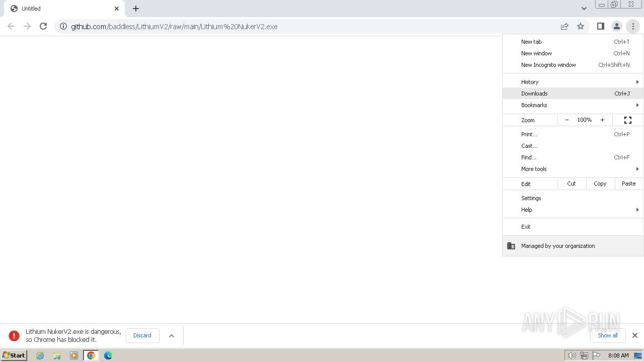Close the three-dot Chrome menu button
Viewport: 644px width, 362px height.
pyautogui.click(x=633, y=26)
